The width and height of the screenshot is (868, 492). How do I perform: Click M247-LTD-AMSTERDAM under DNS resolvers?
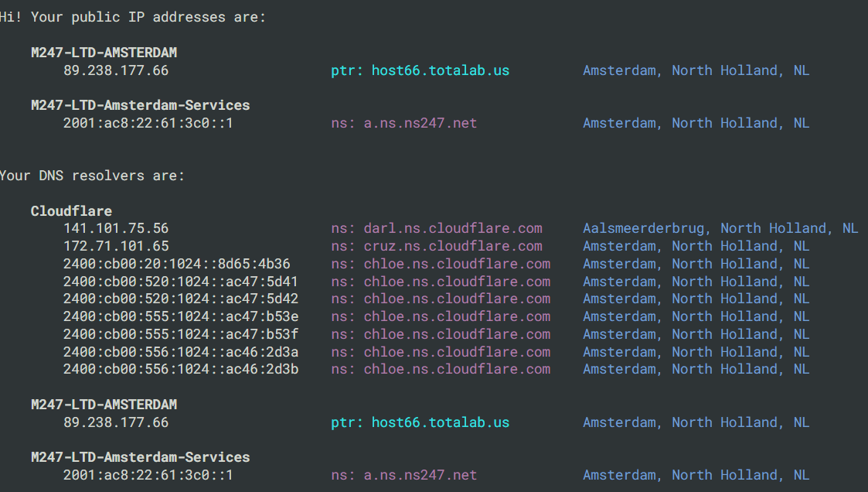(104, 405)
